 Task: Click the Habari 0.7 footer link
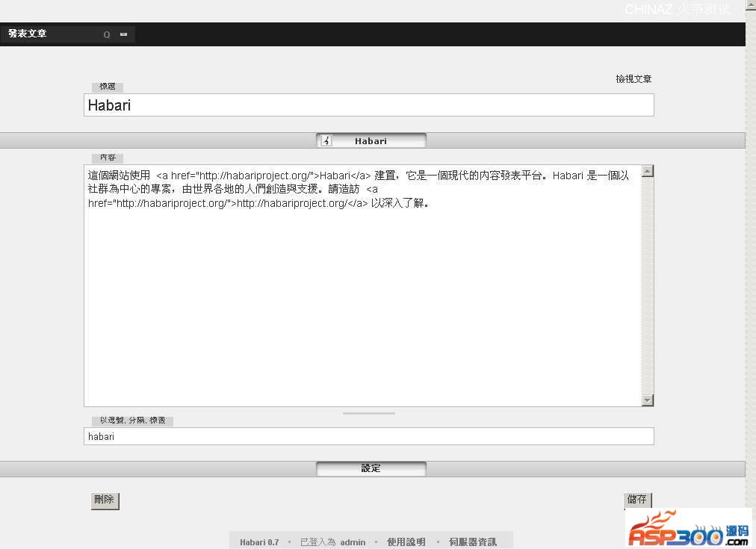pyautogui.click(x=259, y=542)
